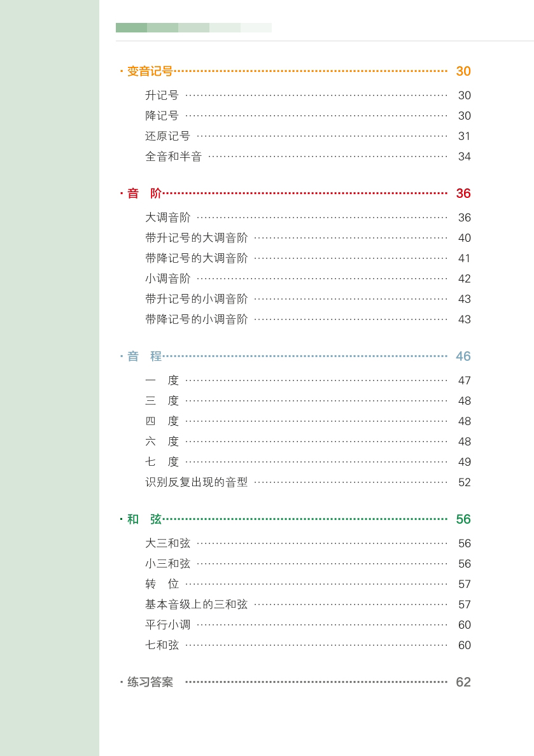Click page number 34 beside 全音和半音

pos(465,157)
